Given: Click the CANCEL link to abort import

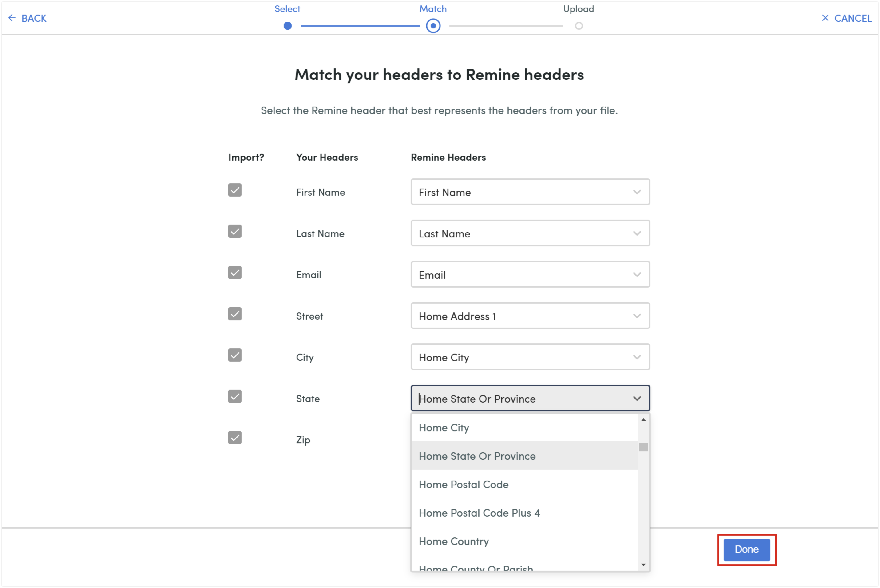Looking at the screenshot, I should [x=847, y=18].
